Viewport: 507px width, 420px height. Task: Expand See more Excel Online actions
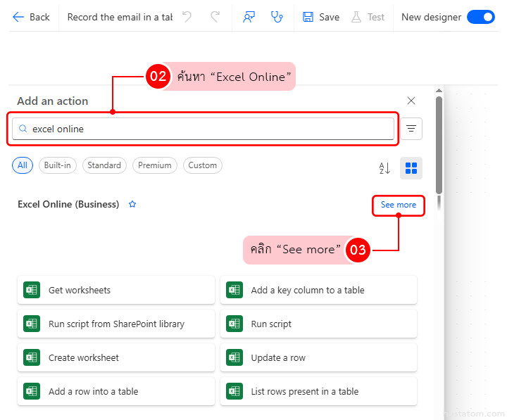click(399, 205)
